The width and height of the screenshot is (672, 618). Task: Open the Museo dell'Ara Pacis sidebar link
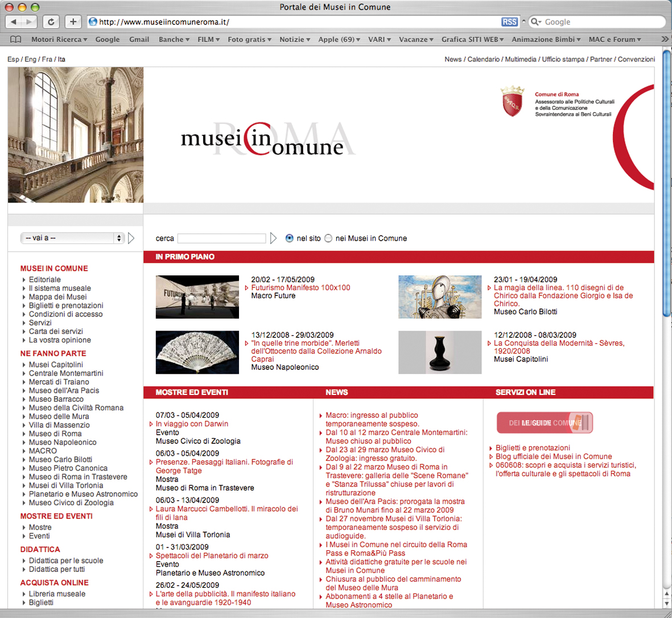tap(64, 390)
